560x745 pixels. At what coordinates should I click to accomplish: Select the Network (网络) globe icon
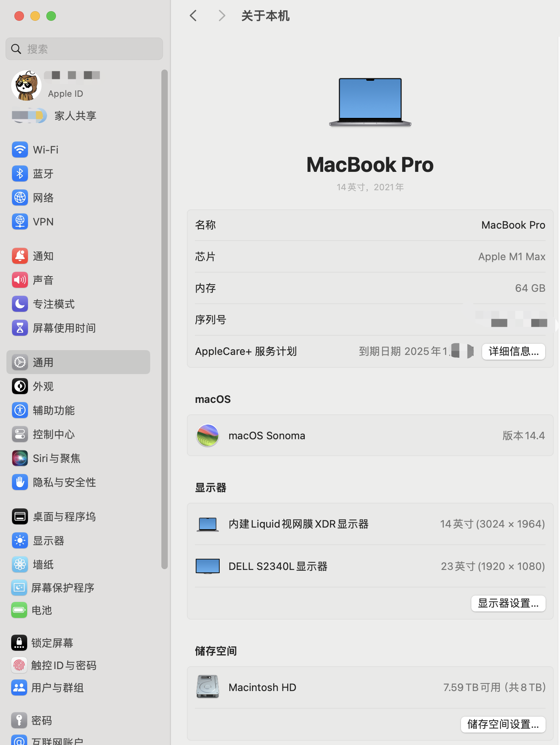20,198
